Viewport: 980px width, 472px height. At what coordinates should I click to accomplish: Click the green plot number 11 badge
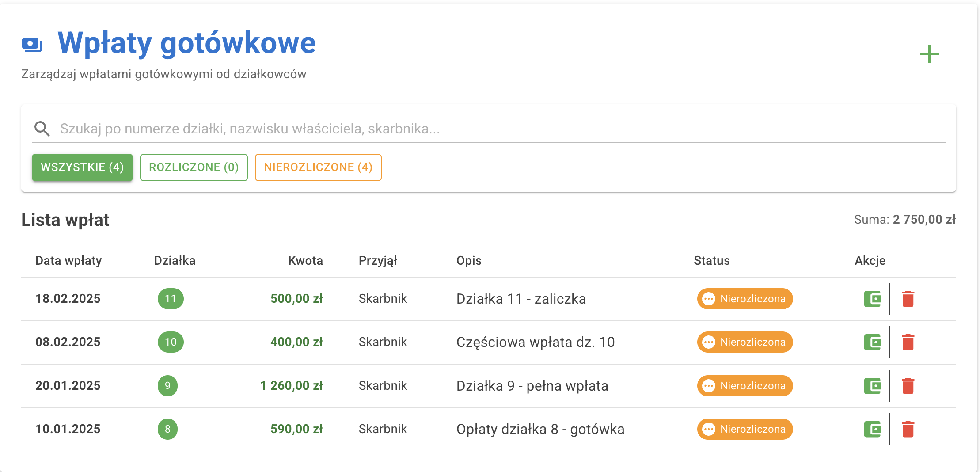tap(171, 298)
